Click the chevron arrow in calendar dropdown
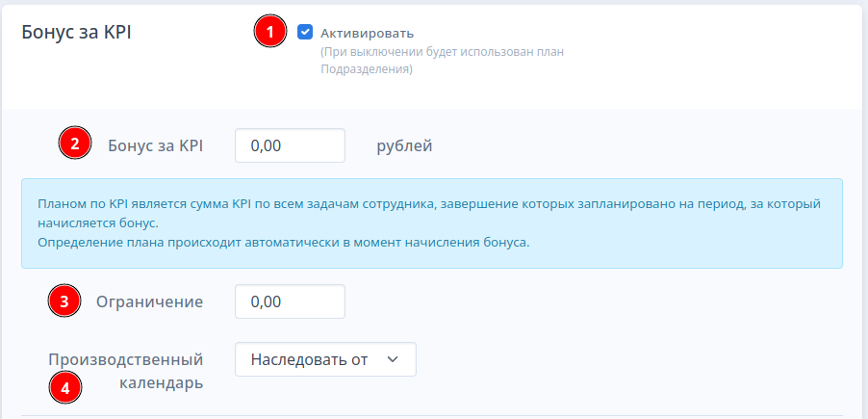The height and width of the screenshot is (419, 868). tap(393, 359)
